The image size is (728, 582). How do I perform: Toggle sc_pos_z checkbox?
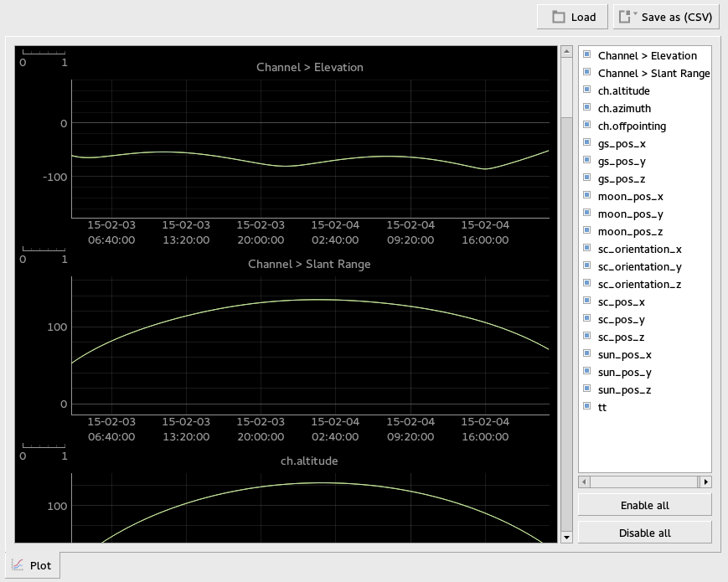click(587, 337)
